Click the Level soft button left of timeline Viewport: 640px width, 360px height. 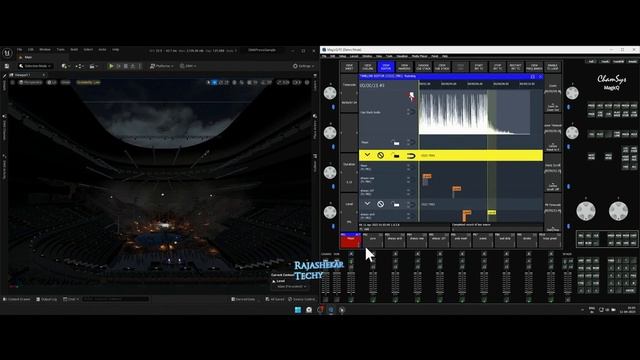[349, 213]
